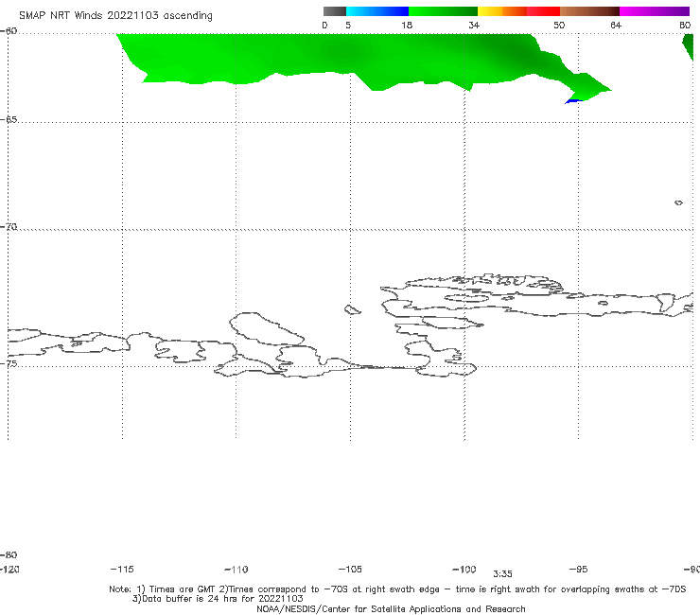Click the NOAA/NESDIS credit line
Viewport: 700px width, 615px height.
pyautogui.click(x=391, y=608)
